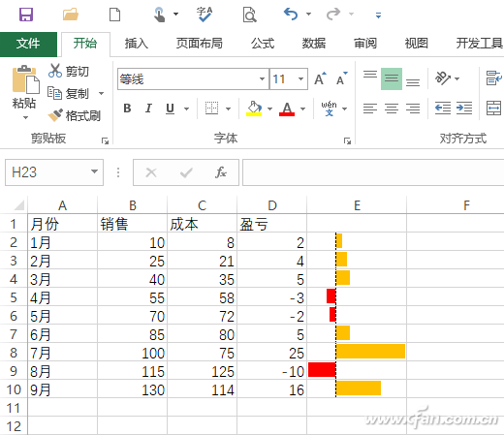Click the insert function fx icon
The width and height of the screenshot is (504, 435).
(221, 172)
